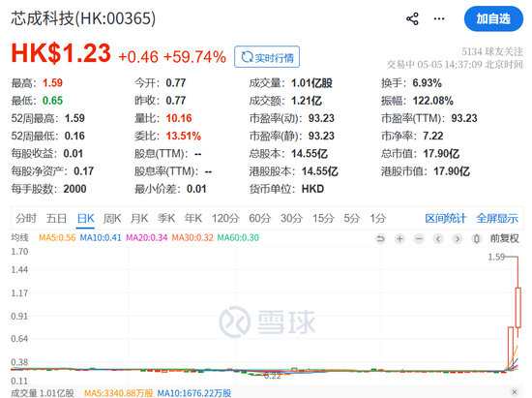Switch to the 60分 chart
Image resolution: width=532 pixels, height=398 pixels.
click(260, 218)
